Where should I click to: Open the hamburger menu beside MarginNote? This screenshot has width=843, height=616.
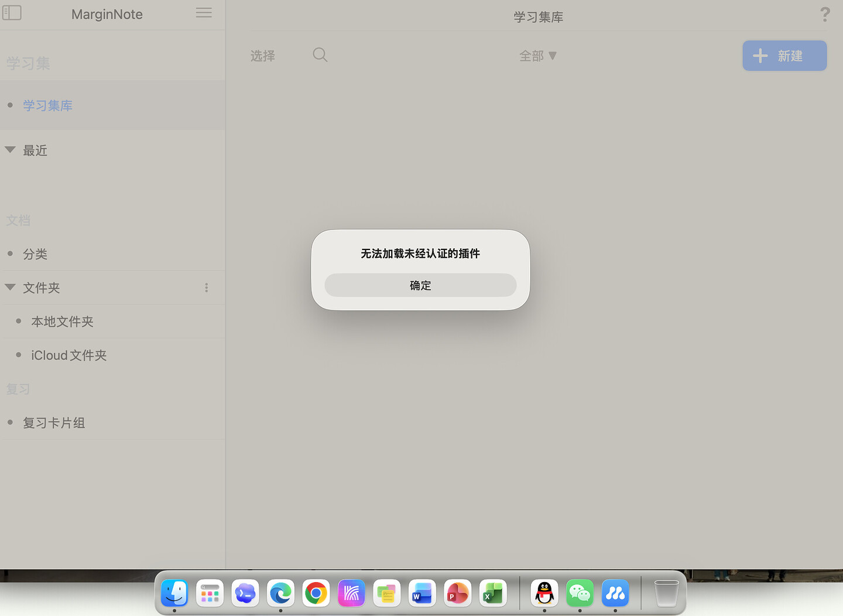tap(204, 13)
